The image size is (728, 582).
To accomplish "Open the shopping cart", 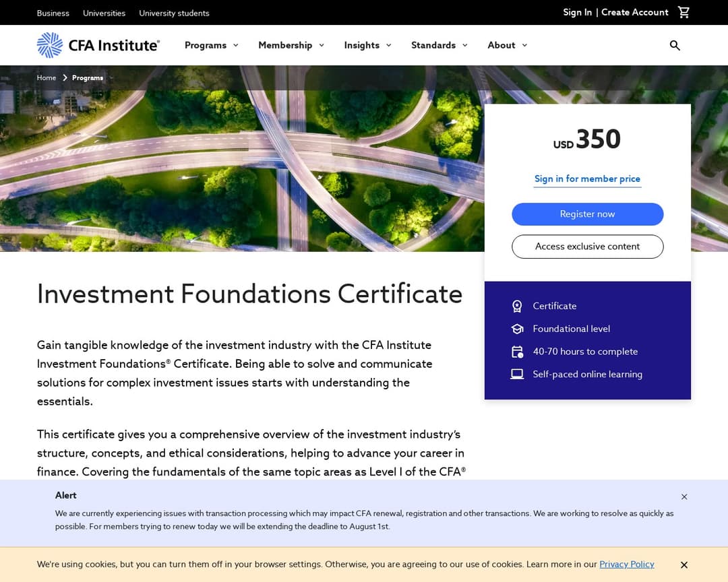I will coord(684,12).
